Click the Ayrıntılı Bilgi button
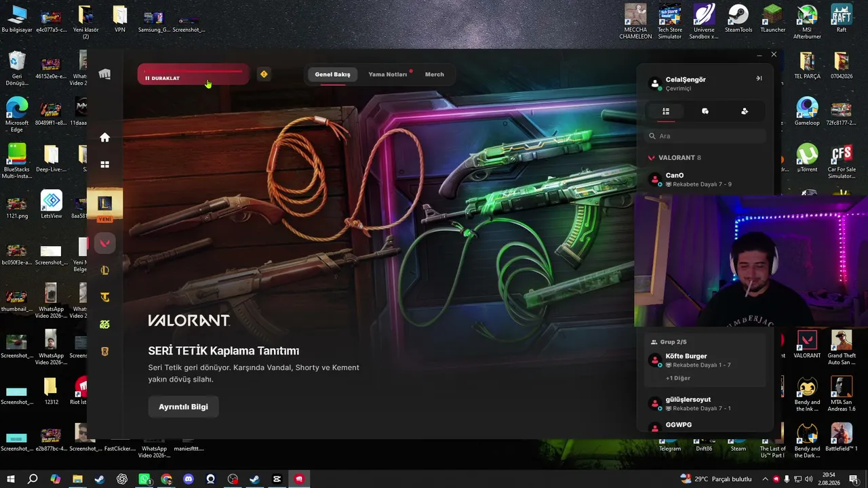Image resolution: width=868 pixels, height=488 pixels. point(183,407)
